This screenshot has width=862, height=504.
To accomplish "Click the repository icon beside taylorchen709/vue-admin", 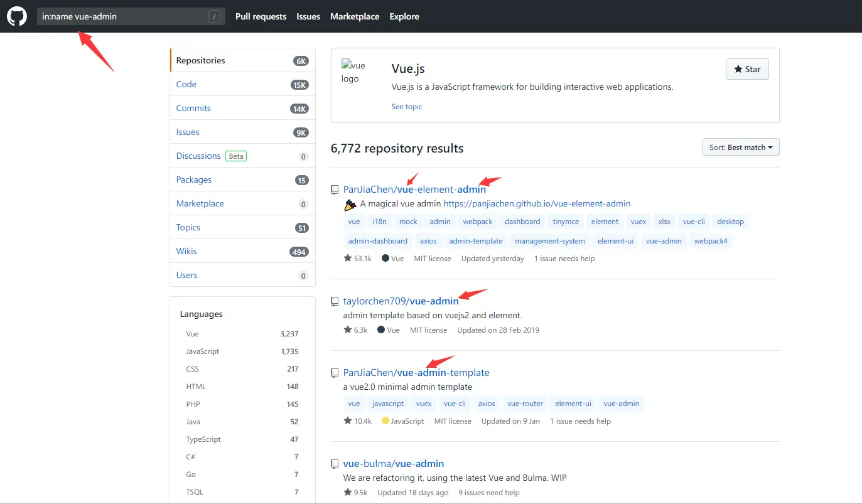I will 335,301.
